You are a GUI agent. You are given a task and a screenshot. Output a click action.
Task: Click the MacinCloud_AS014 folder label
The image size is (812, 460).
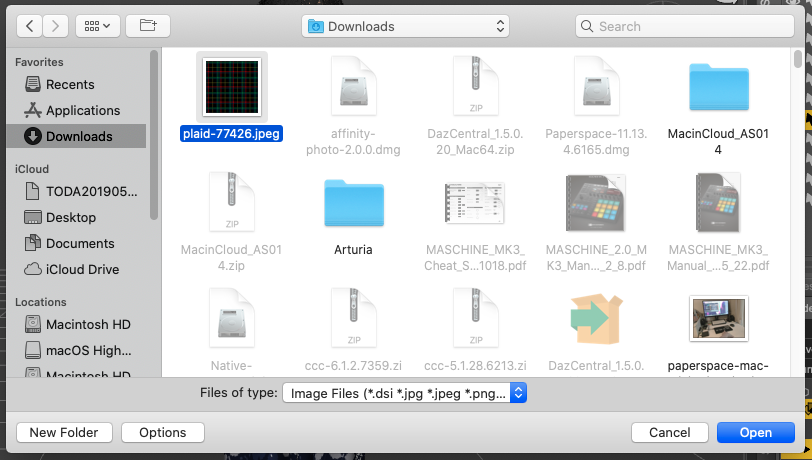[718, 141]
